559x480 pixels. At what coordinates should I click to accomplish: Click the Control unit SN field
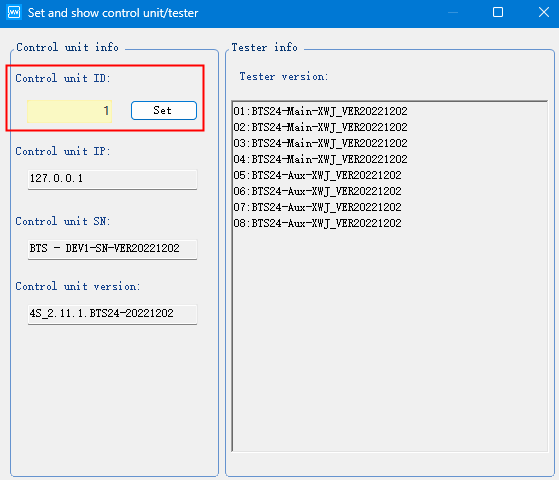click(112, 249)
